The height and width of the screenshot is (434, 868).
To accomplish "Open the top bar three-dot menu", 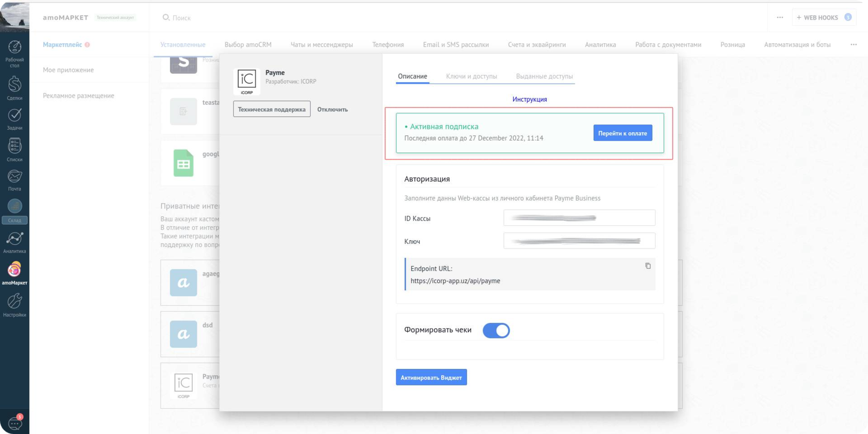I will [x=780, y=18].
